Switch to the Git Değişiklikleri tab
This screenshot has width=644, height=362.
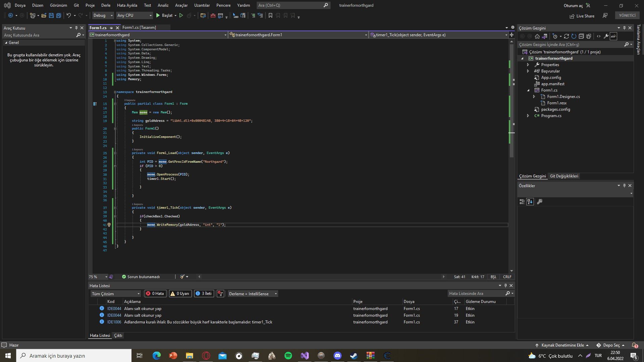point(564,176)
